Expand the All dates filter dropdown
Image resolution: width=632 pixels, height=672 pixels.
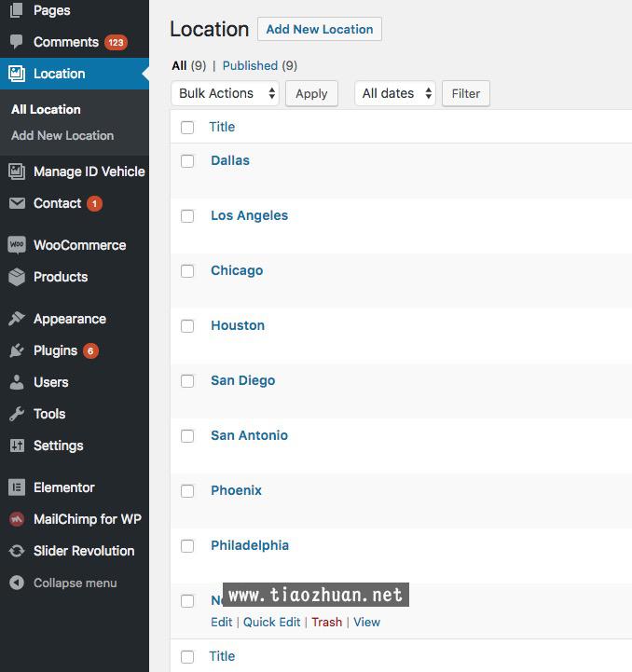coord(394,93)
